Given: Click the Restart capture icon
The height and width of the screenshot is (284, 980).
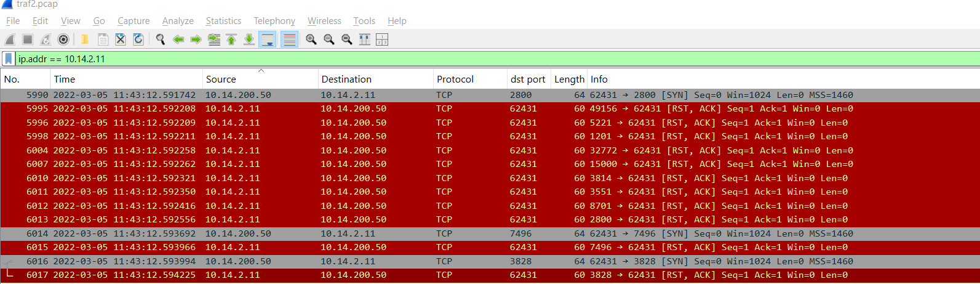Looking at the screenshot, I should pyautogui.click(x=46, y=39).
